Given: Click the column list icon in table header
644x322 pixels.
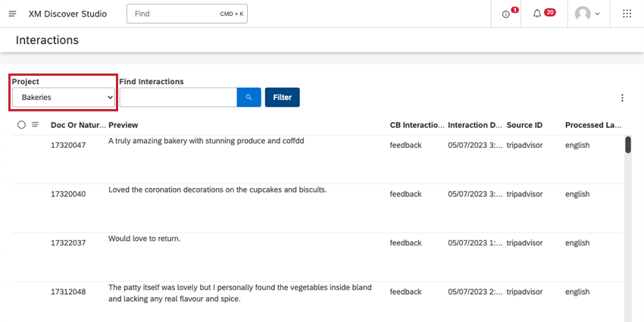Looking at the screenshot, I should pyautogui.click(x=35, y=124).
